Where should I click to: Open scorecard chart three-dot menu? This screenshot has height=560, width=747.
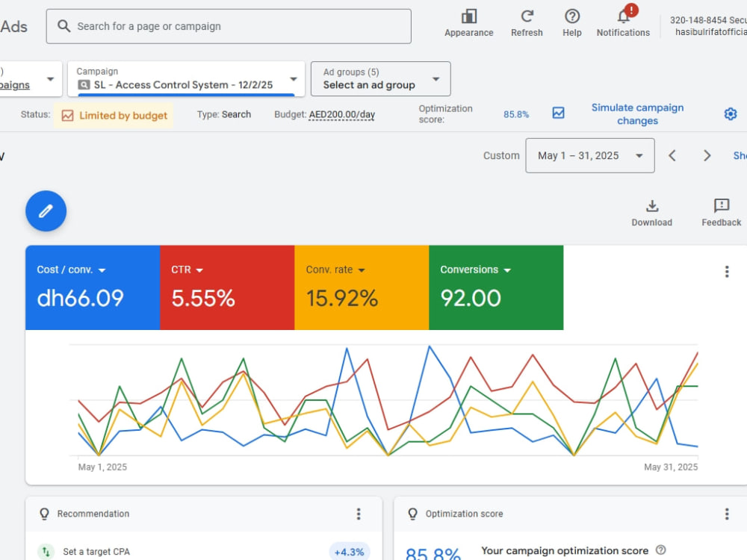pos(727,272)
